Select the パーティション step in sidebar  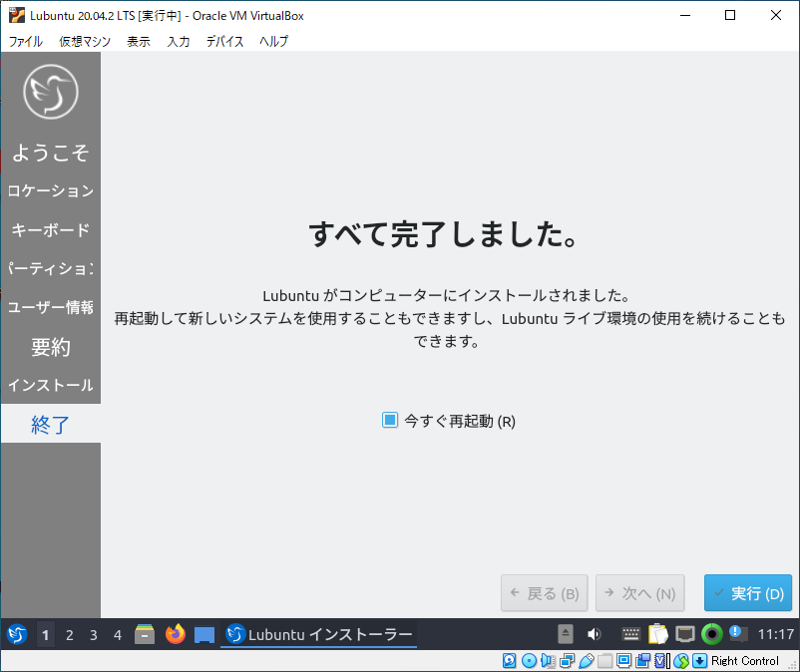[51, 268]
